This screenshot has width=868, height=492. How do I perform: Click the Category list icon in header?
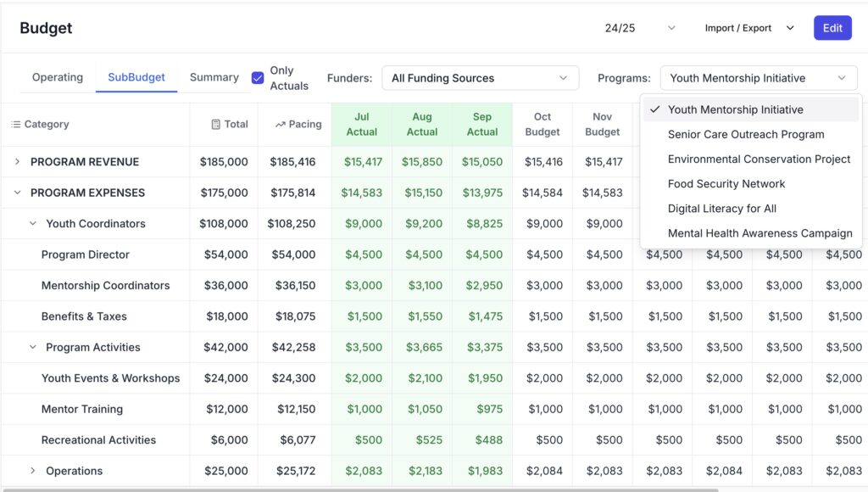tap(16, 125)
